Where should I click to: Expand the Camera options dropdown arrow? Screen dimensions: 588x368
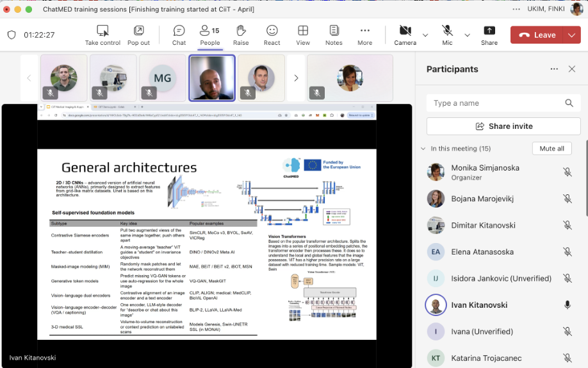pos(425,35)
